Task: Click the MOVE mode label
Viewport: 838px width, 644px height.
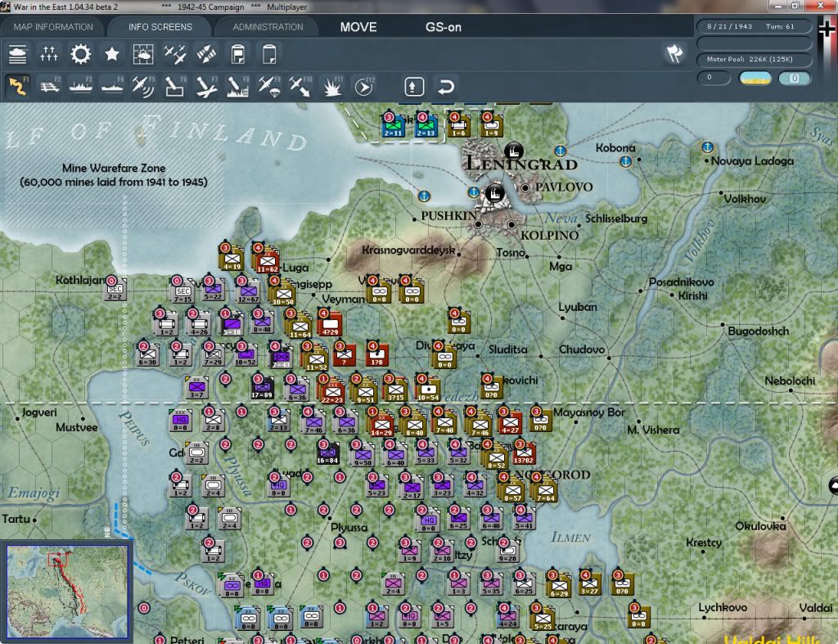Action: point(358,27)
